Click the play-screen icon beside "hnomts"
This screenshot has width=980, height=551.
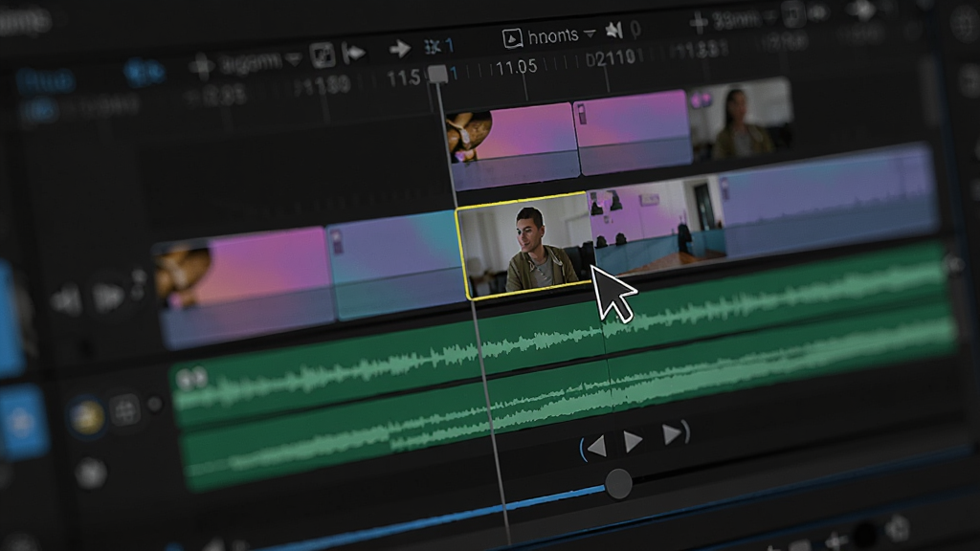coord(513,38)
